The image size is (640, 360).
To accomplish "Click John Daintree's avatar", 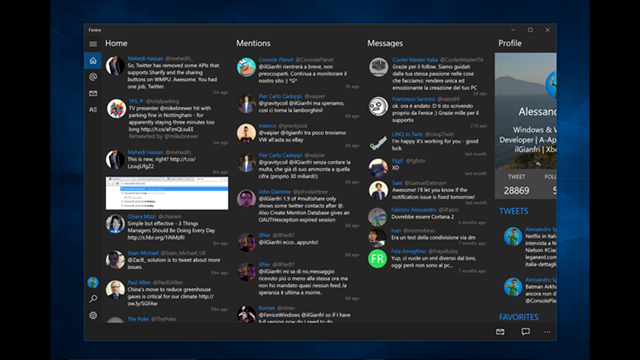I will click(x=246, y=199).
